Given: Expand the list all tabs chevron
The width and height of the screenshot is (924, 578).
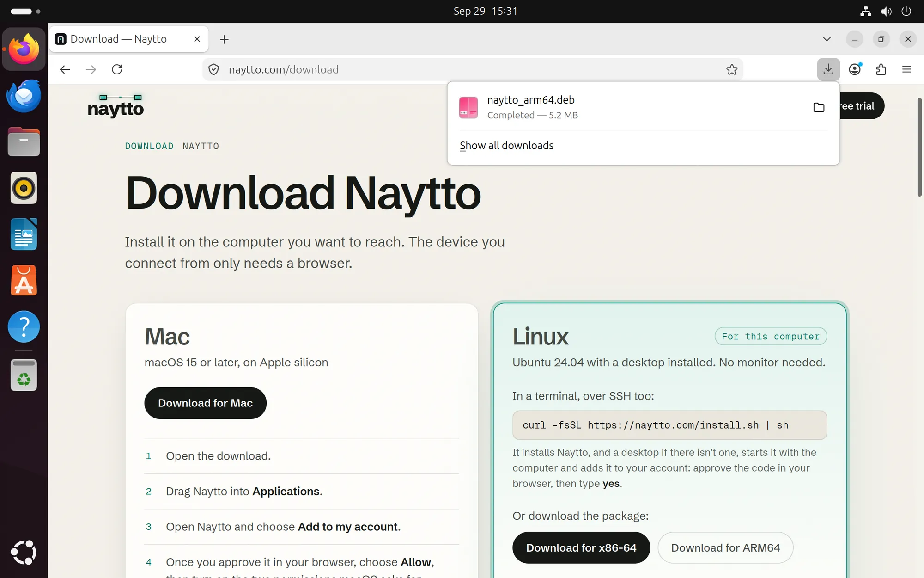Looking at the screenshot, I should (x=827, y=39).
